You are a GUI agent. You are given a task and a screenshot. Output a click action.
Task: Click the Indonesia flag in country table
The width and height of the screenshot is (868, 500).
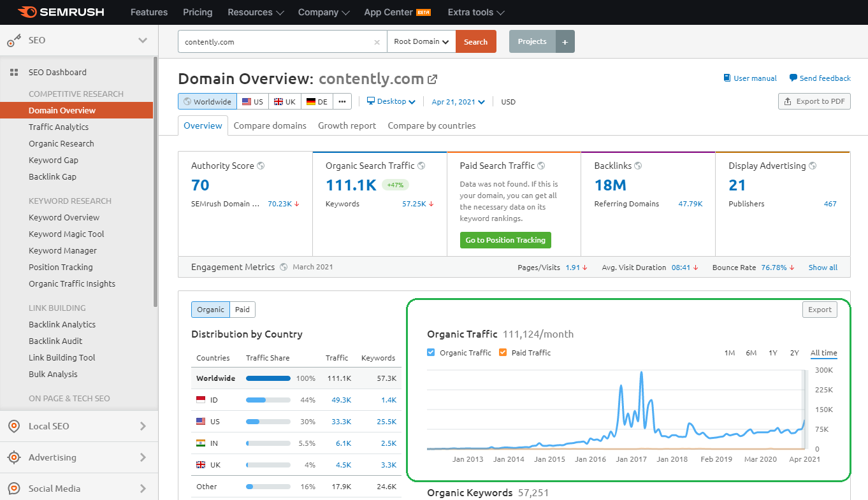pos(201,400)
